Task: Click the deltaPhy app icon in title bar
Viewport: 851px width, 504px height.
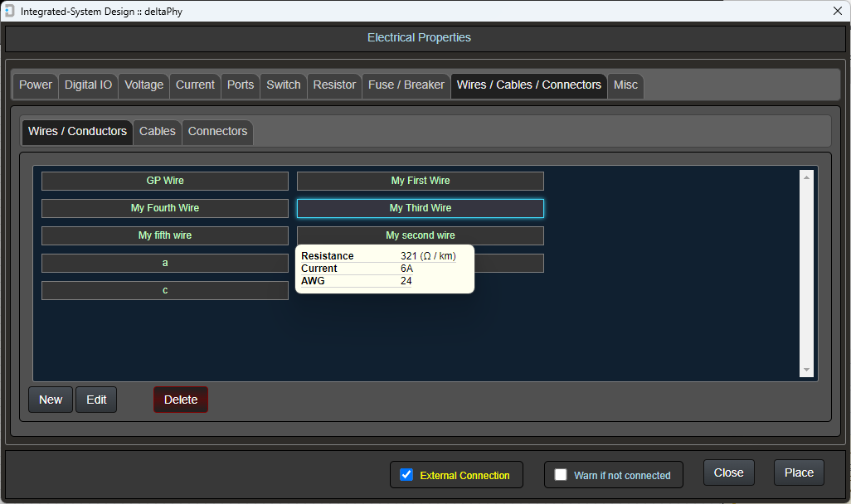Action: pyautogui.click(x=9, y=11)
